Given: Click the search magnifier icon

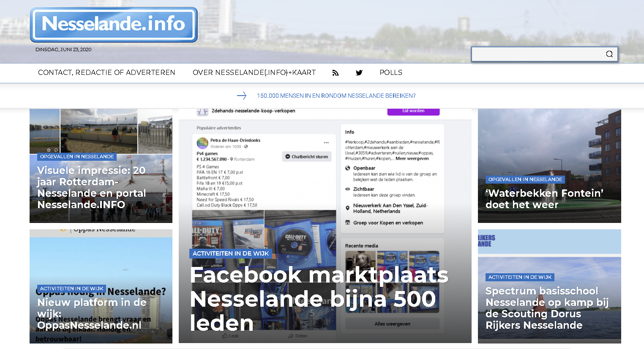Looking at the screenshot, I should tap(609, 54).
